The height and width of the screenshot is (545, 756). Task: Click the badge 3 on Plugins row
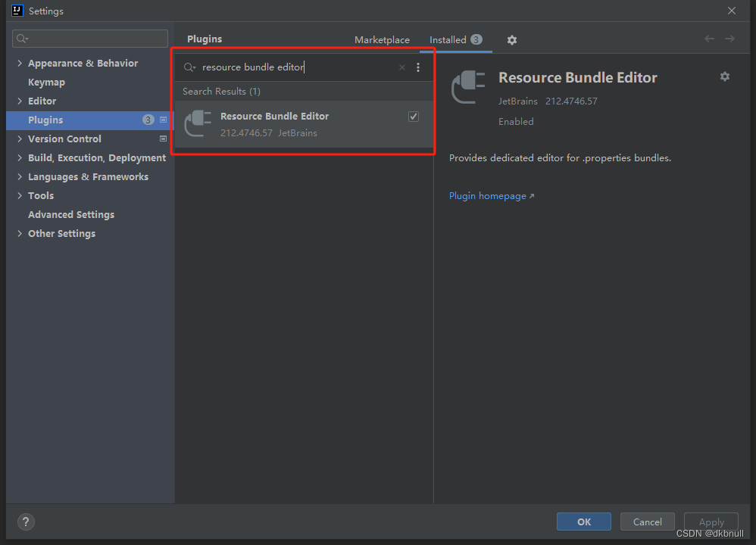(x=148, y=120)
